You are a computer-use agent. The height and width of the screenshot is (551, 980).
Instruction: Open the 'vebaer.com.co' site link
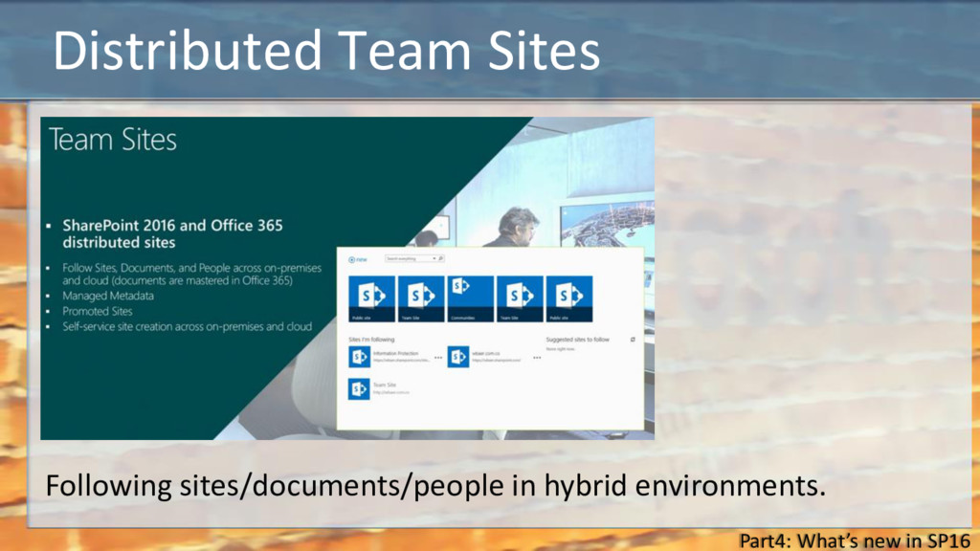coord(485,354)
